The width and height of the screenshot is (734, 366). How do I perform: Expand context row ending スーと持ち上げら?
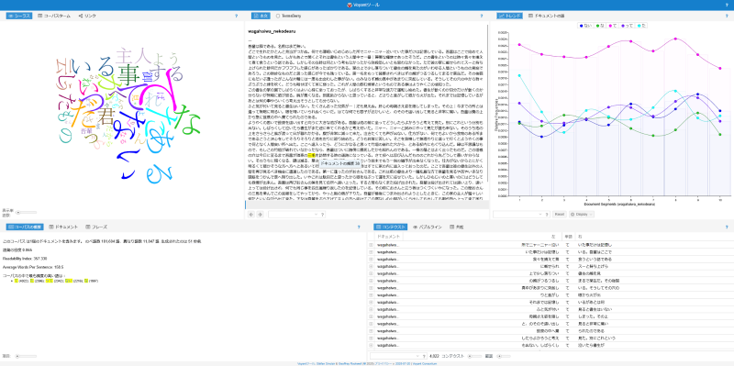371,265
